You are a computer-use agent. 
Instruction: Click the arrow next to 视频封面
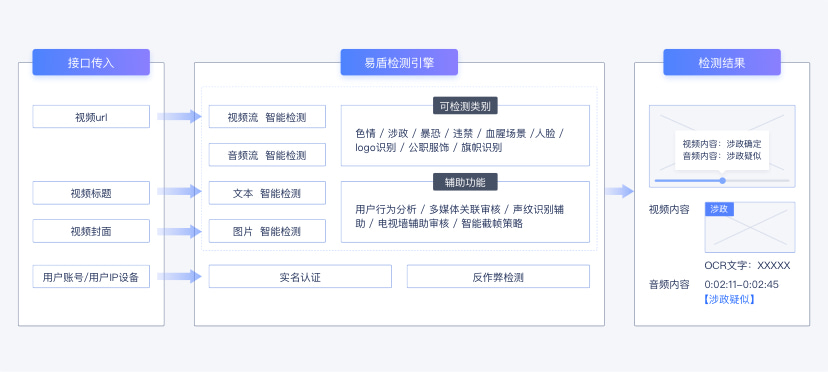(180, 231)
